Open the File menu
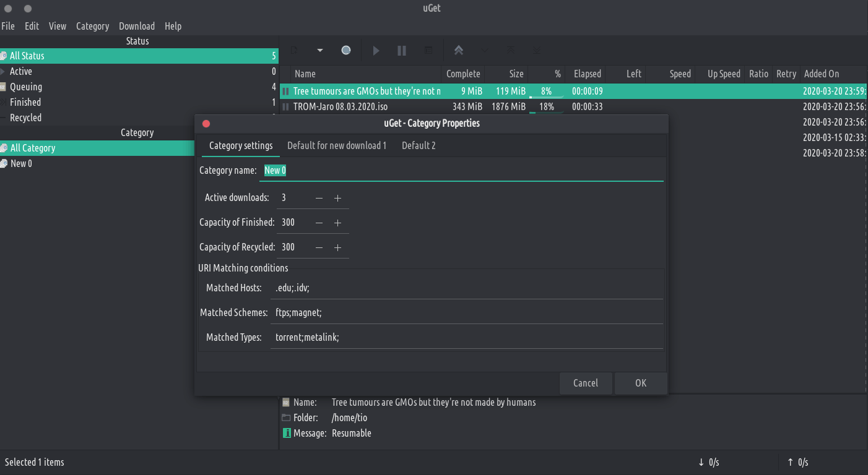This screenshot has width=868, height=475. tap(8, 26)
